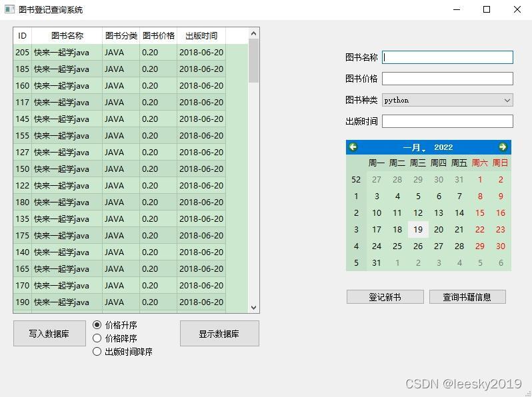Pick calendar date 24
Image resolution: width=532 pixels, height=397 pixels.
tap(377, 246)
